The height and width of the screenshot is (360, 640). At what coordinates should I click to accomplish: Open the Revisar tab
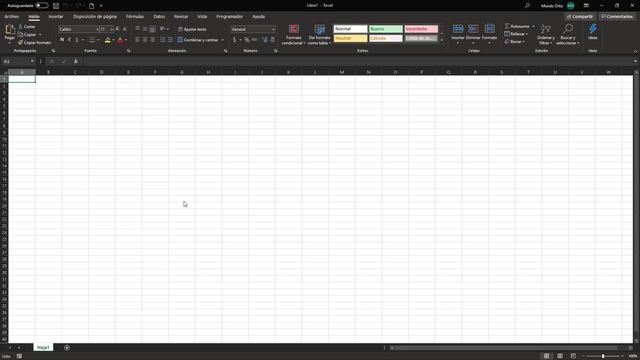(x=181, y=17)
